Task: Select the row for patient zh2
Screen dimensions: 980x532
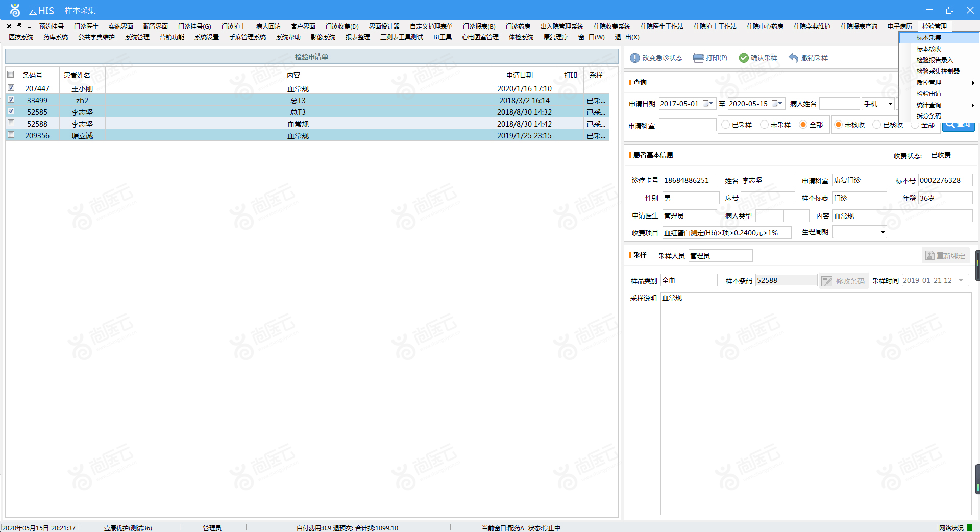Action: tap(307, 100)
